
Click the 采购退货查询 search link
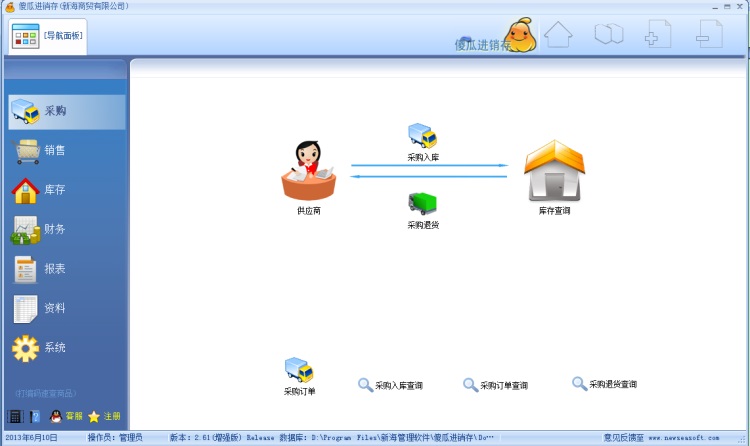coord(604,384)
